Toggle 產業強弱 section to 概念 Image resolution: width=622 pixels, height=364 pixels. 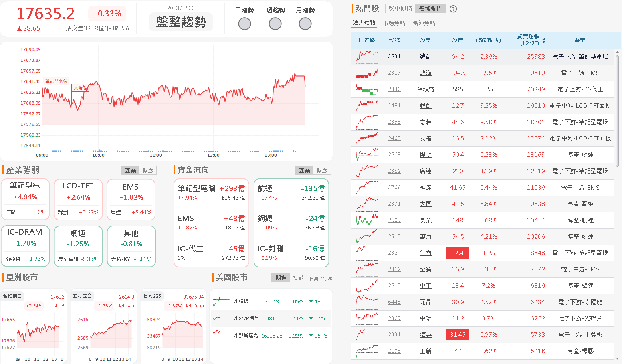(148, 170)
